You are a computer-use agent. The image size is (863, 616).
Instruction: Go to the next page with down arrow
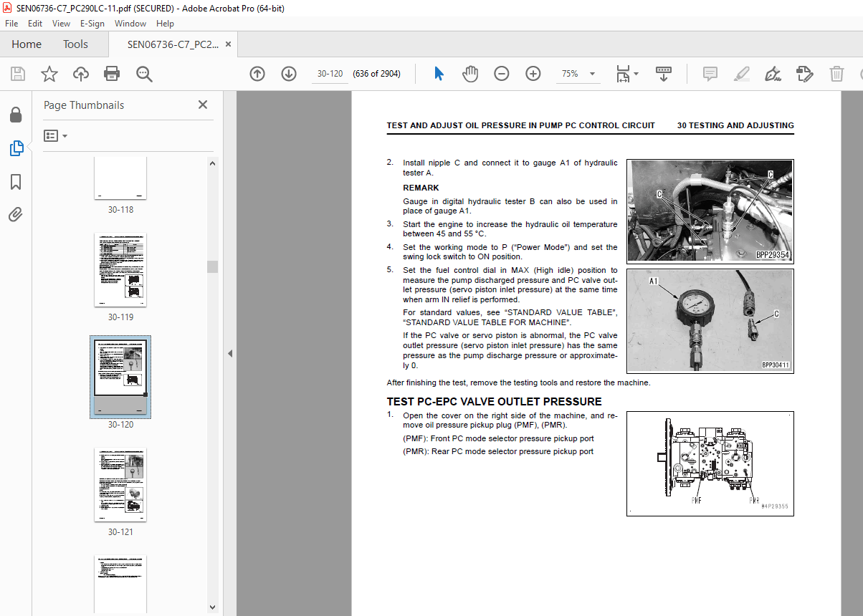click(288, 74)
